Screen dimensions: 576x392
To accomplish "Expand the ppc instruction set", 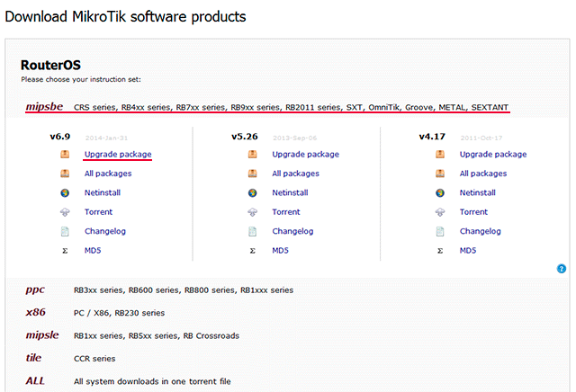I will (x=36, y=290).
